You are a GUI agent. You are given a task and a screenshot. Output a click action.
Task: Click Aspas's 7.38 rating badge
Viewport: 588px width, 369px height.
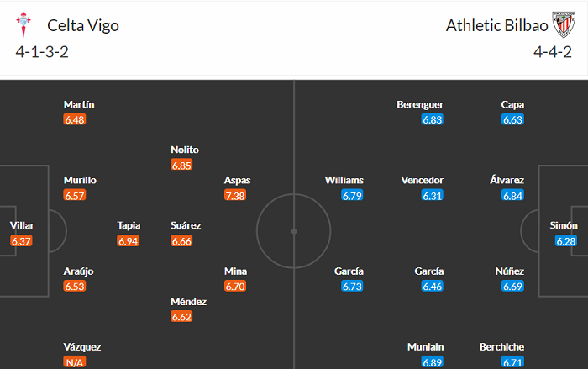(x=235, y=196)
